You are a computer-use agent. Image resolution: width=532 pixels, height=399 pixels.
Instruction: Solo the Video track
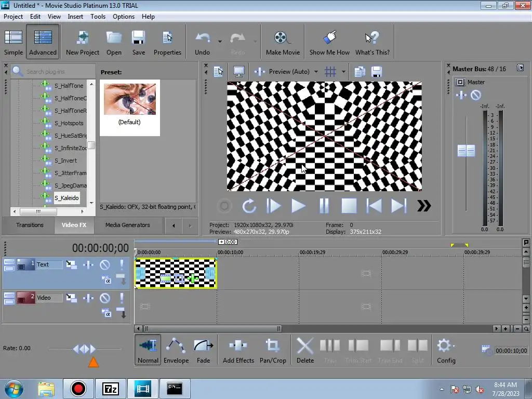point(122,298)
